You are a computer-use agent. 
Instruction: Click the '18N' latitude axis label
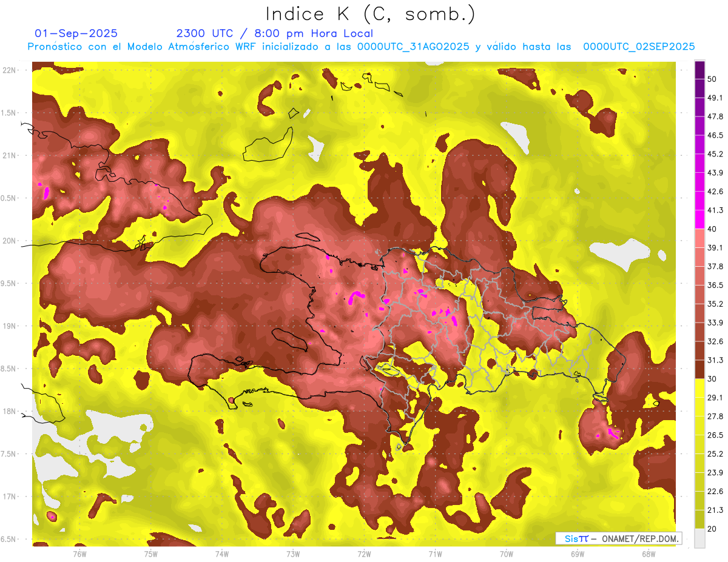click(8, 411)
